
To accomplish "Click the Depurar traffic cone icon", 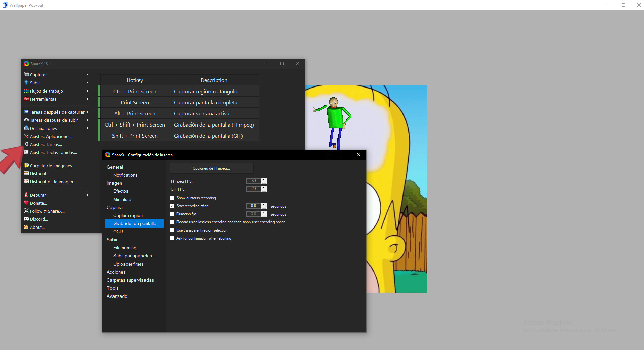I will click(x=26, y=195).
